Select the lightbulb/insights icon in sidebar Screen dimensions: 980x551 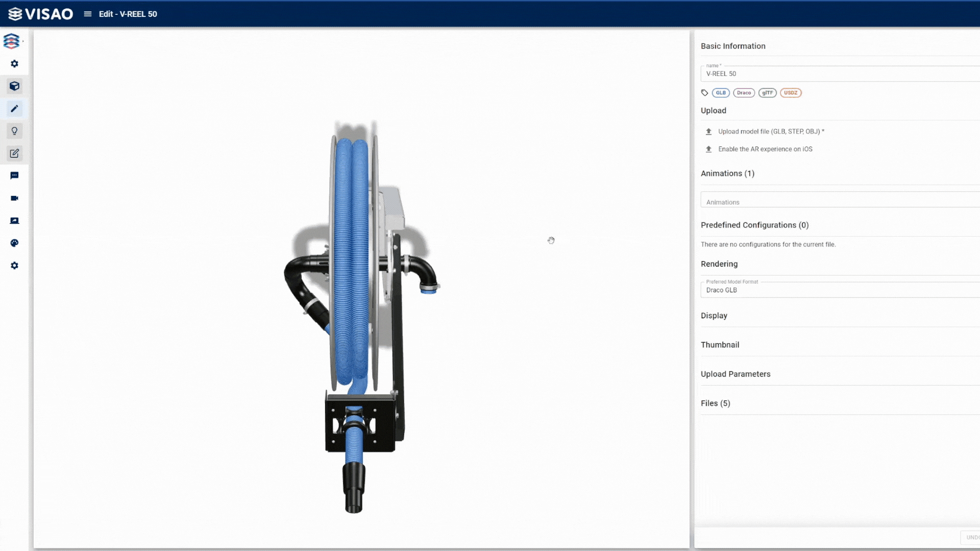coord(14,131)
